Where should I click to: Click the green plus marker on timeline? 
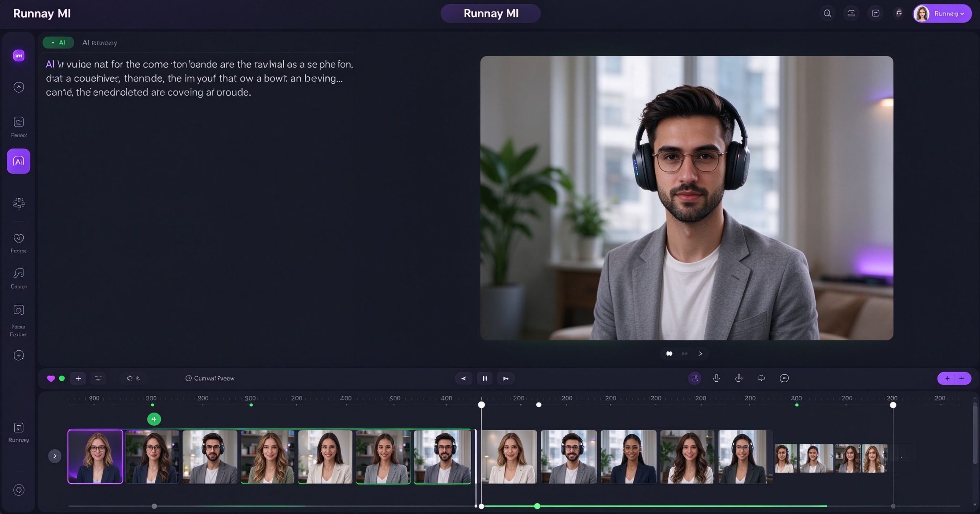click(154, 419)
